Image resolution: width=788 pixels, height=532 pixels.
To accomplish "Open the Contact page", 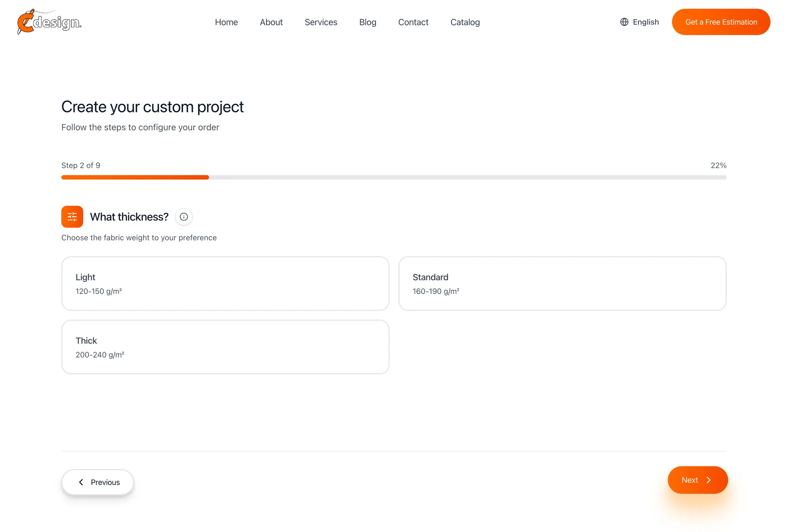I will (413, 22).
